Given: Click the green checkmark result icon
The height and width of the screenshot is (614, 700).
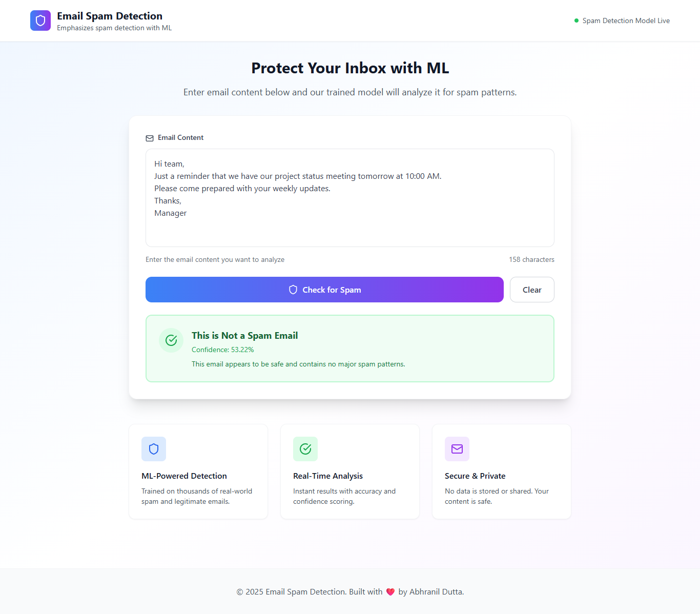Looking at the screenshot, I should [171, 340].
